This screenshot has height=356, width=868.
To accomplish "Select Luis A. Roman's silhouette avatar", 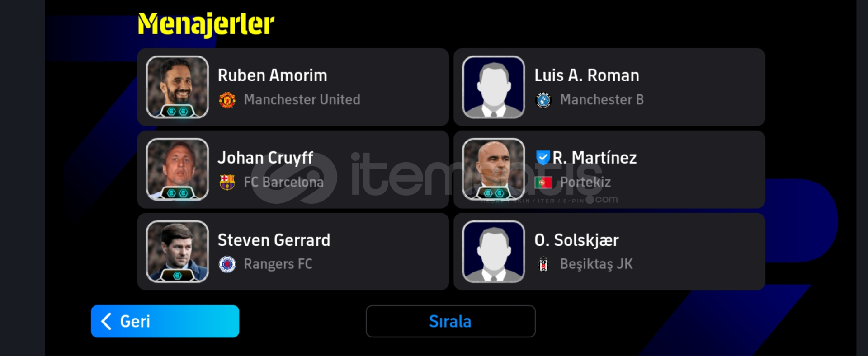I will click(x=494, y=87).
